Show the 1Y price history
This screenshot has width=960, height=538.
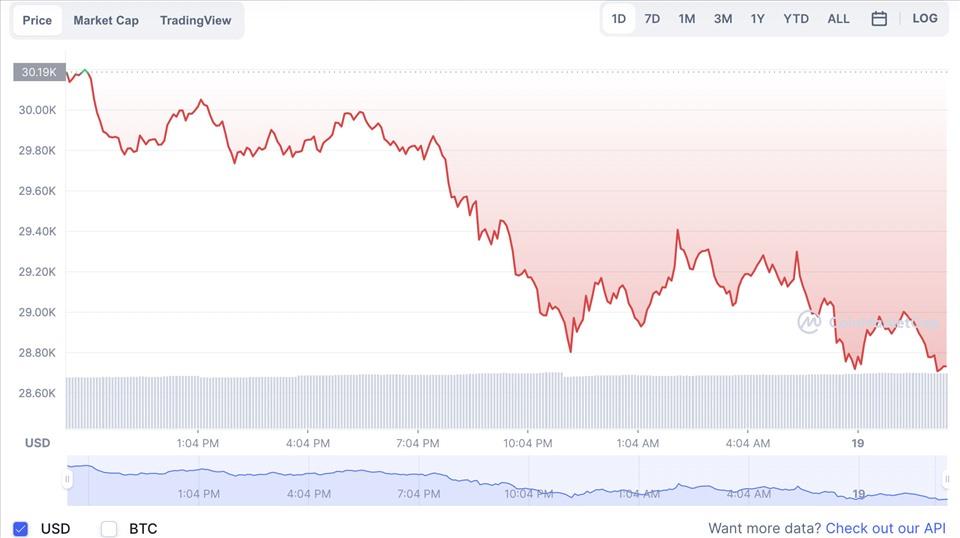click(758, 19)
